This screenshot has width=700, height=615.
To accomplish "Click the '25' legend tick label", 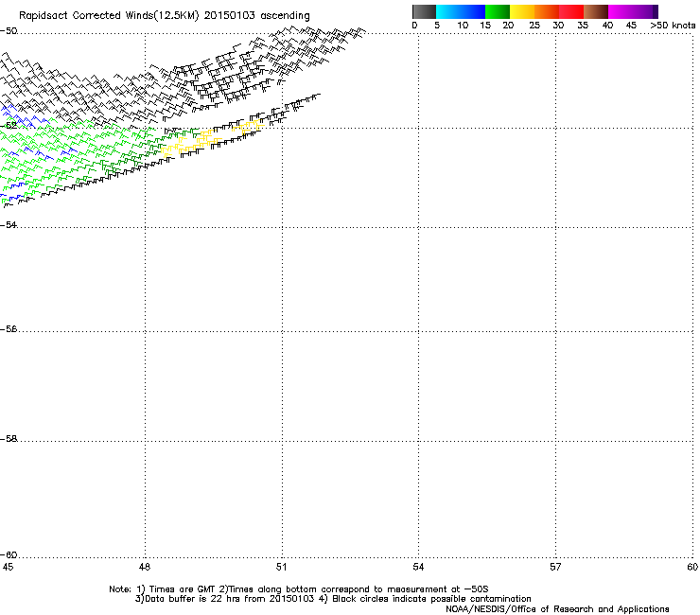I will tap(534, 26).
